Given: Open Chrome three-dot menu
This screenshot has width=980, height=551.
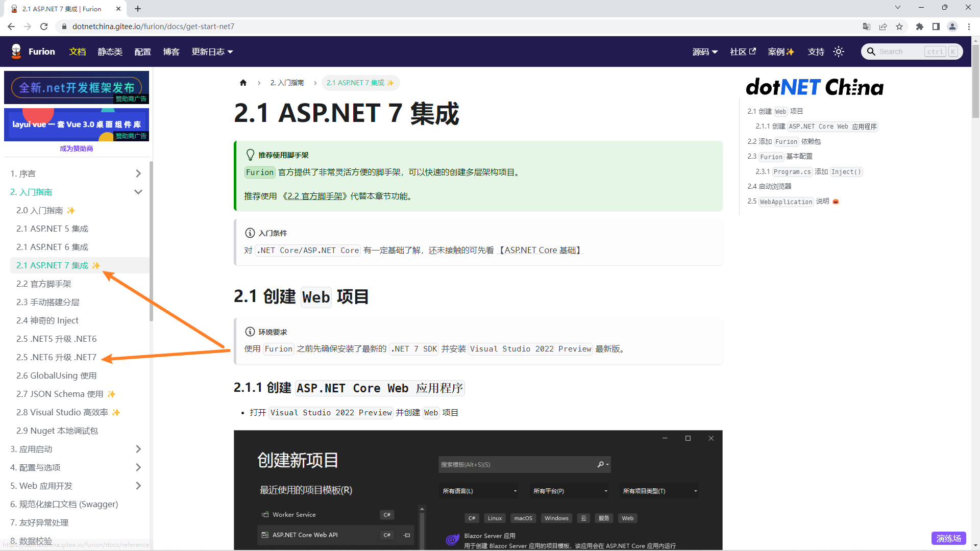Looking at the screenshot, I should pyautogui.click(x=969, y=27).
